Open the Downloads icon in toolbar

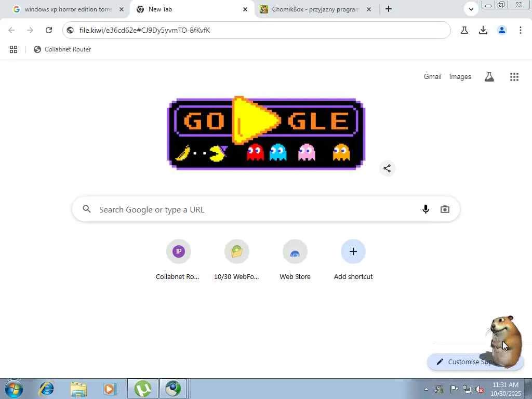(483, 30)
